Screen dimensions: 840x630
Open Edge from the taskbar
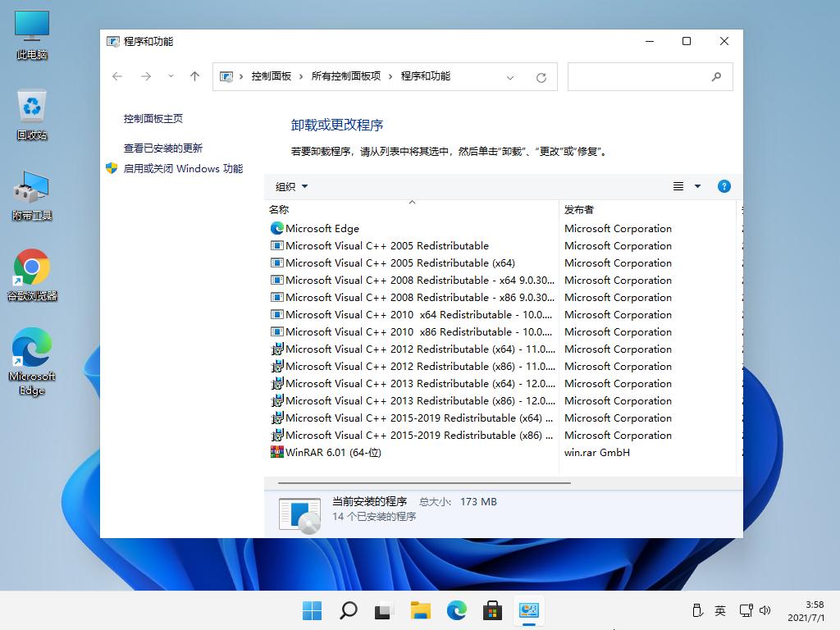point(456,610)
